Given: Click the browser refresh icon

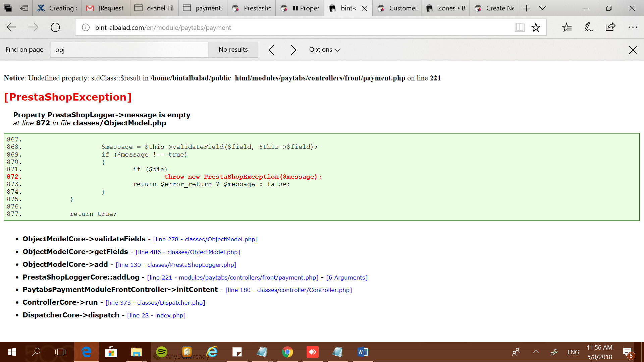Looking at the screenshot, I should [x=55, y=27].
